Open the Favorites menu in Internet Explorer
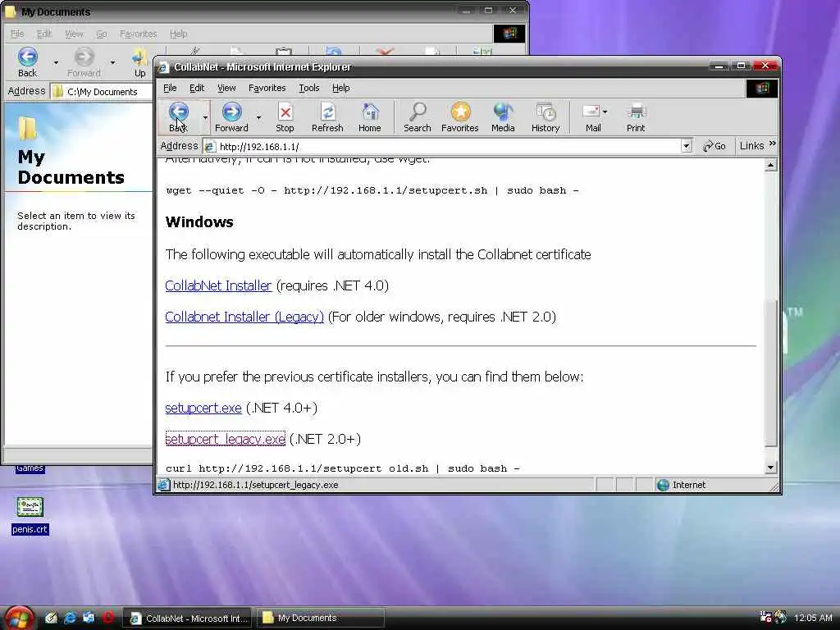840x630 pixels. pos(267,88)
